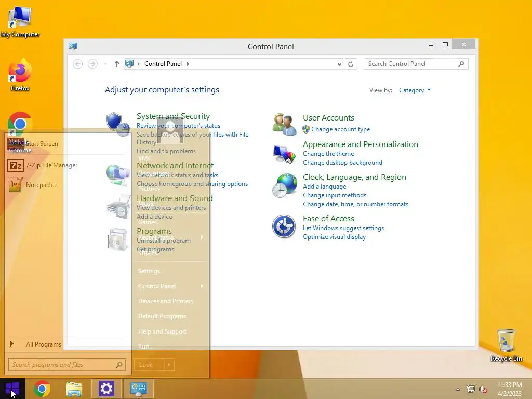Open the Ease of Access heading
Viewport: 532px width, 399px height.
coord(328,219)
